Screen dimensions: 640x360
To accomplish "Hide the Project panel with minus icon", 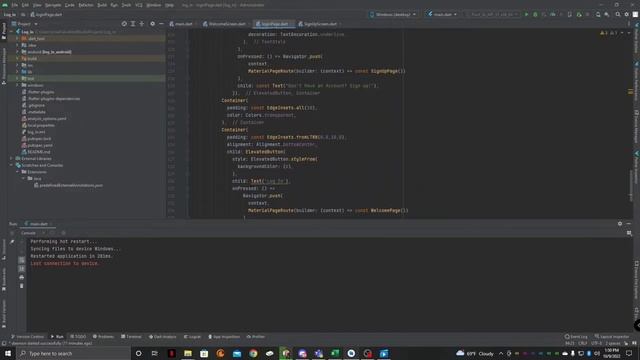I will (x=161, y=24).
